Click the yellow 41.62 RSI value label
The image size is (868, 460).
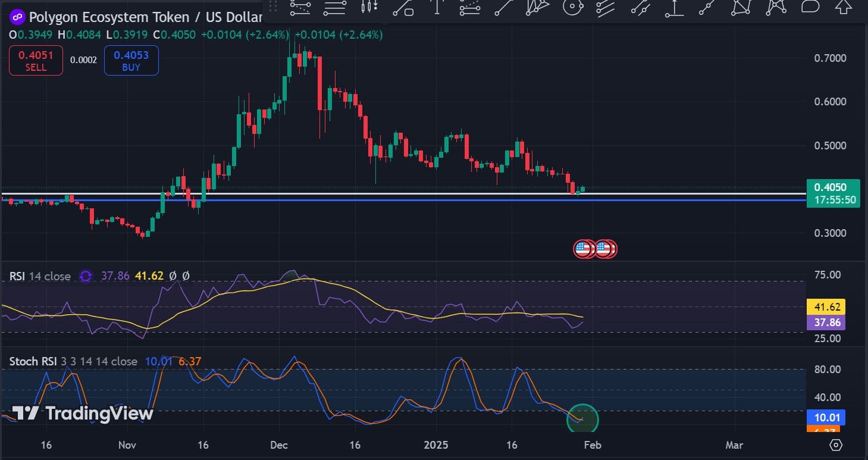[825, 307]
